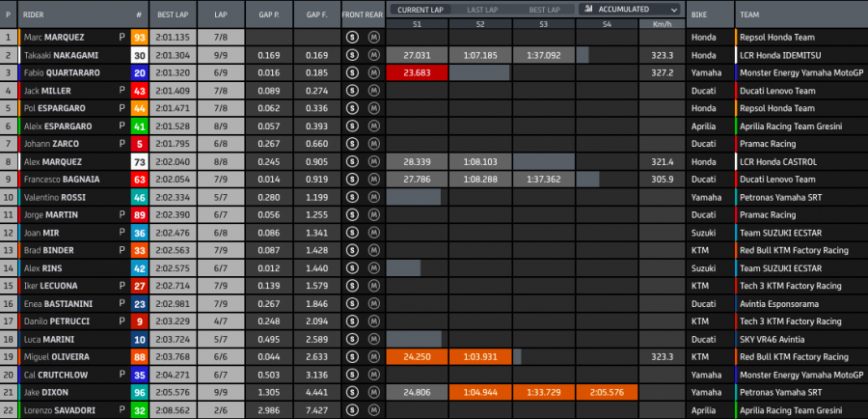
Task: Click Quartararo's red S1 time 23.683
Action: coord(417,73)
